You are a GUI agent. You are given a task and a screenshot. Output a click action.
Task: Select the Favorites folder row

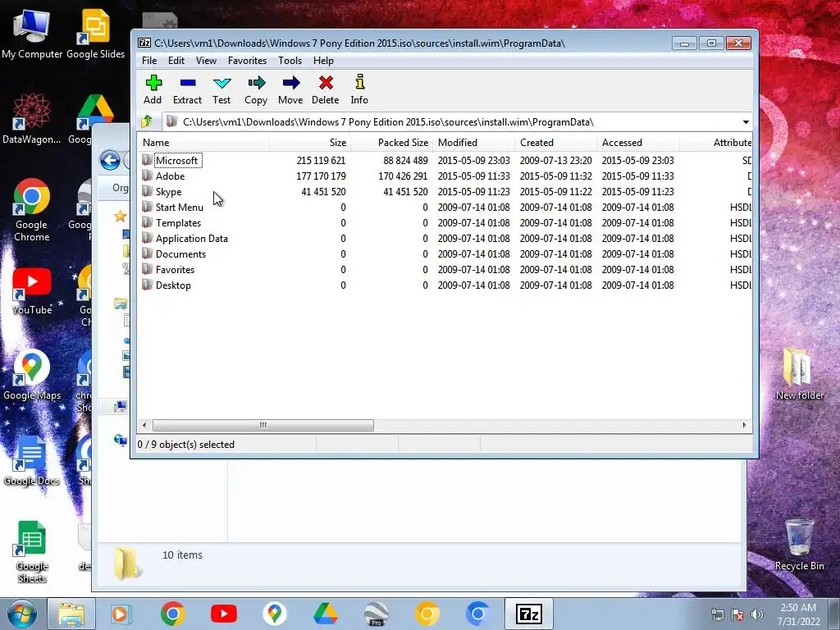445,269
